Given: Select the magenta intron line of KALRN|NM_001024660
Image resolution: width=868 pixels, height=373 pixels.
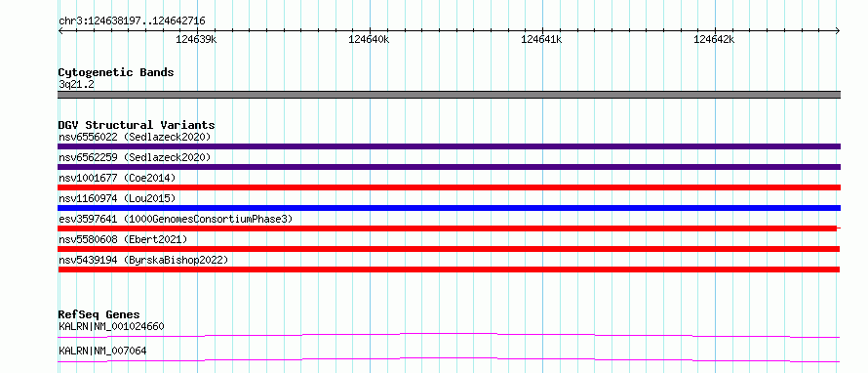Looking at the screenshot, I should coord(449,335).
